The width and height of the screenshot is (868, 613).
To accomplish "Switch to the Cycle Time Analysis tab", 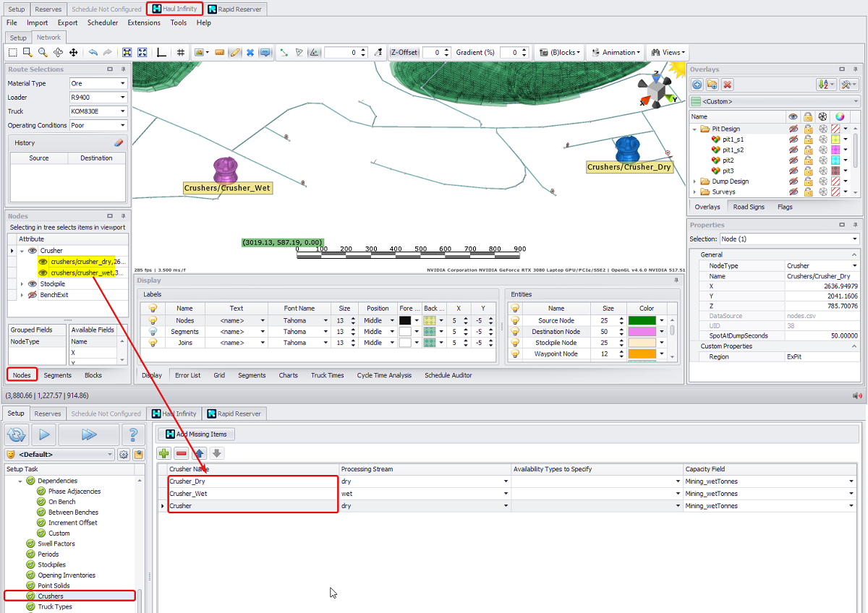I will click(x=384, y=375).
